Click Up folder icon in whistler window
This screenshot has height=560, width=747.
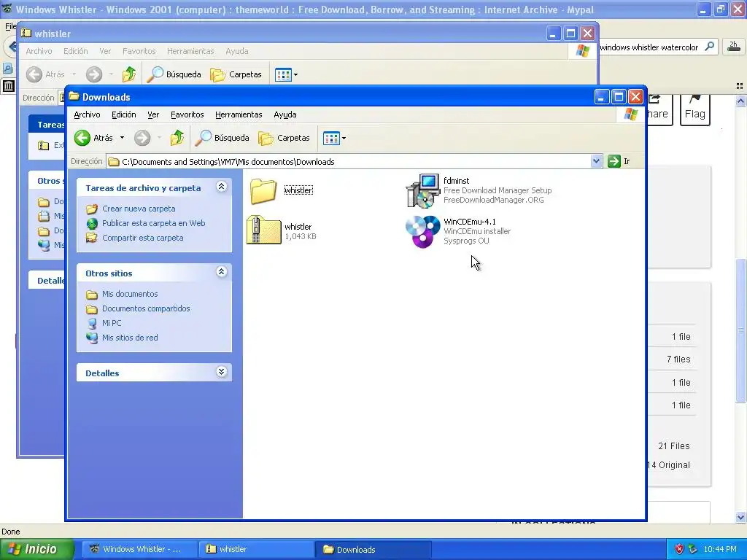click(129, 75)
